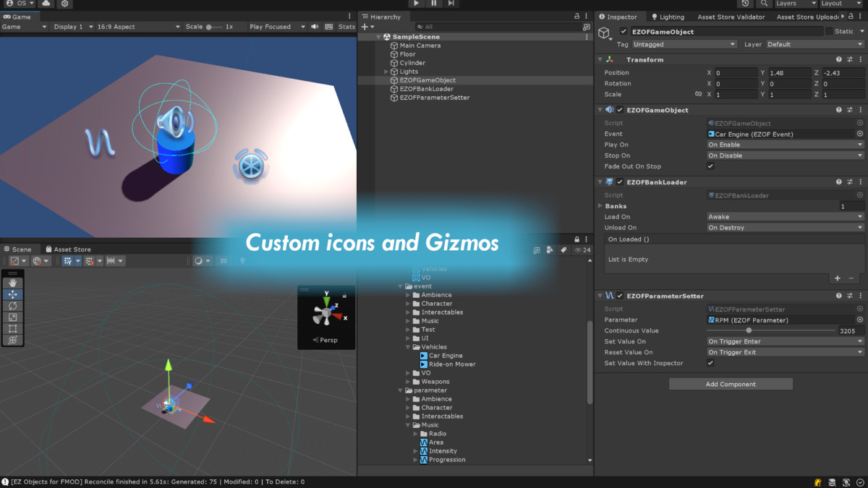Open the Hierarchy panel kebab menu

pos(587,17)
